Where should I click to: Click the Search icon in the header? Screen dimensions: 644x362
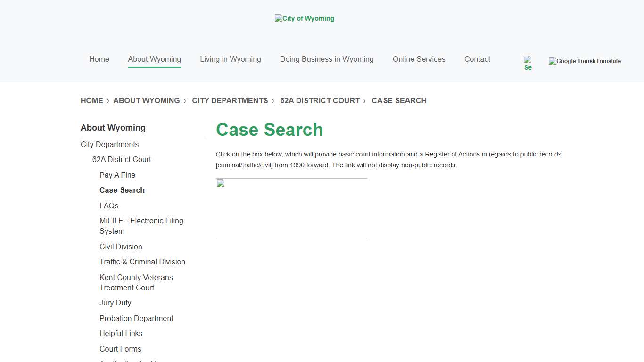[528, 62]
